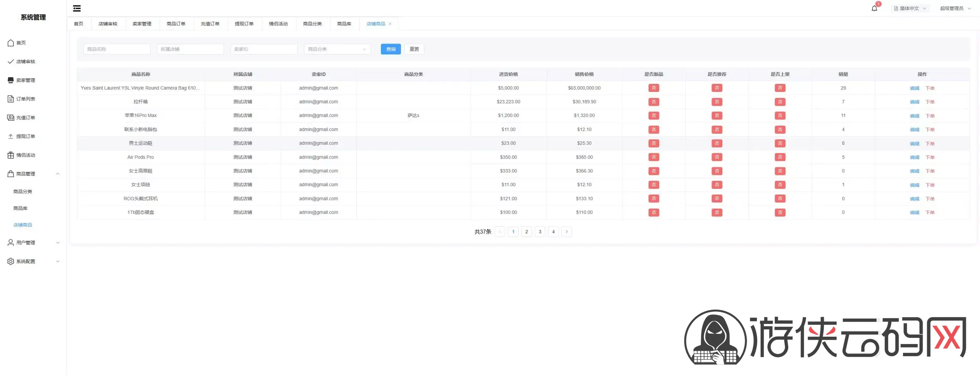The image size is (980, 375).
Task: Click the blue 查询 search button
Action: click(x=390, y=49)
